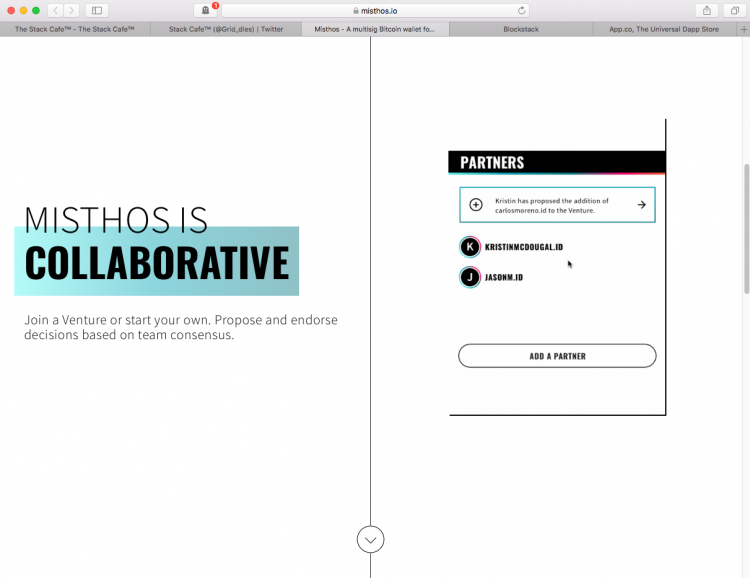The height and width of the screenshot is (578, 750).
Task: Toggle the Safari sidebar button
Action: pyautogui.click(x=97, y=10)
